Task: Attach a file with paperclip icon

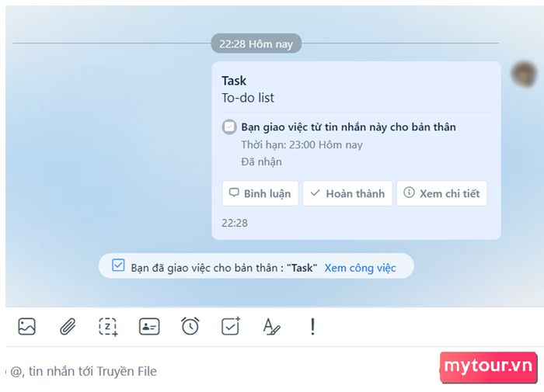Action: [68, 327]
